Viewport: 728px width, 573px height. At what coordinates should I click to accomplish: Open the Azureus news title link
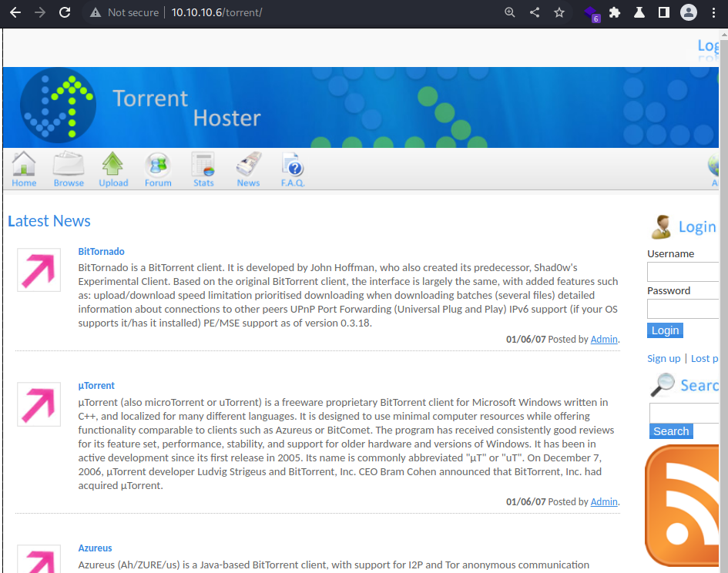96,548
